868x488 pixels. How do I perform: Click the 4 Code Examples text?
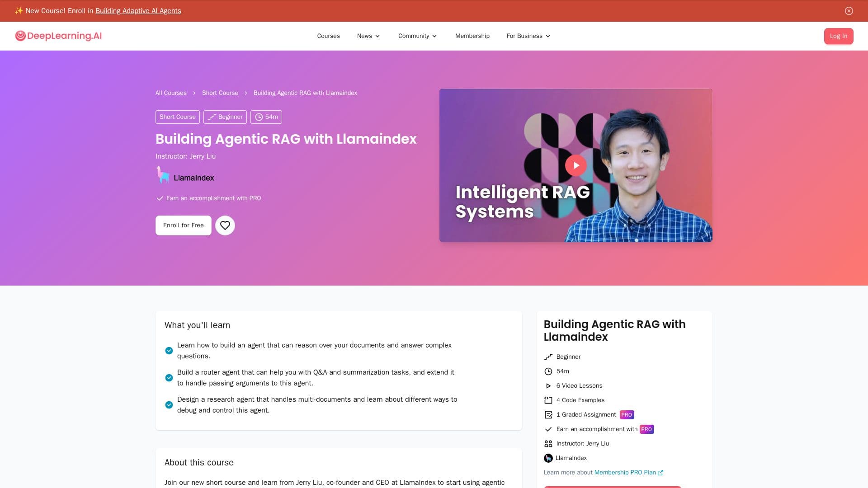[x=580, y=400]
